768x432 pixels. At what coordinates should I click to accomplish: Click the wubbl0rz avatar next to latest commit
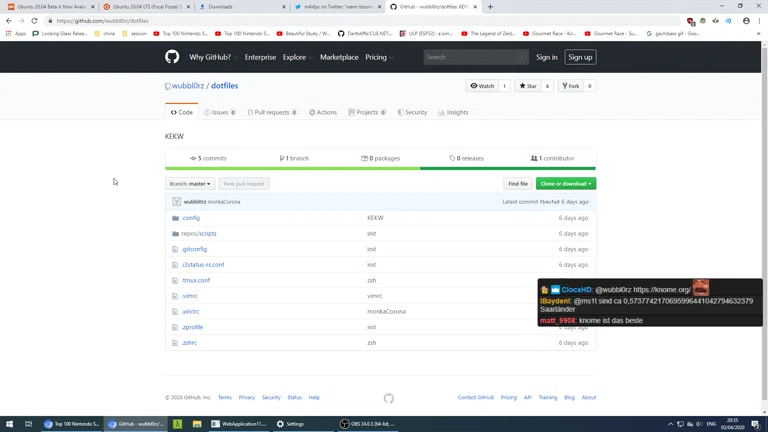click(x=177, y=202)
